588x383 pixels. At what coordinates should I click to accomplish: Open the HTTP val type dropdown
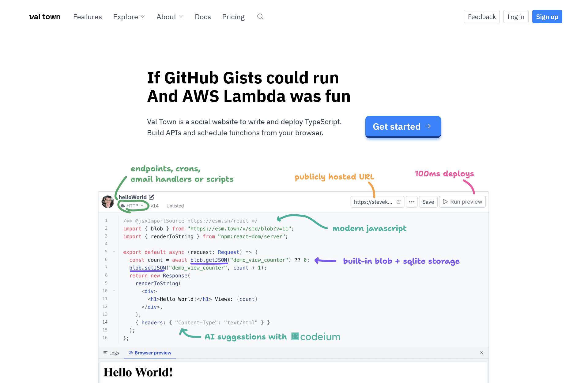click(133, 206)
